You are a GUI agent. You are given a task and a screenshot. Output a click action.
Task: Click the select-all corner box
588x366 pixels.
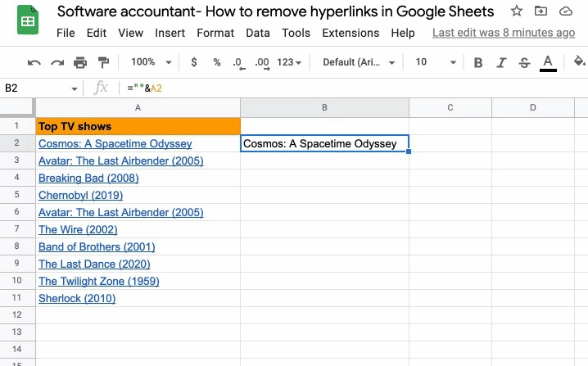(17, 107)
